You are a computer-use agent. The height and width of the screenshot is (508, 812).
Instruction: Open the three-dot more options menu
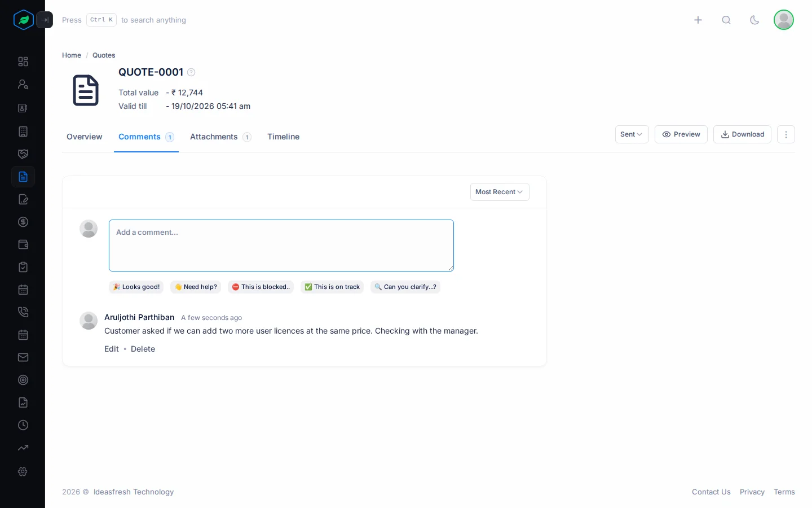(786, 134)
